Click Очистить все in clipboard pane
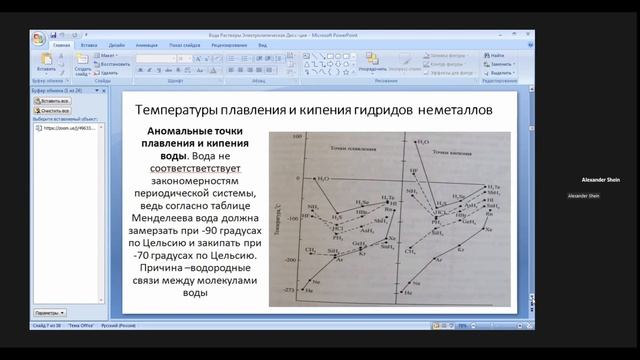Image resolution: width=640 pixels, height=360 pixels. pyautogui.click(x=53, y=111)
